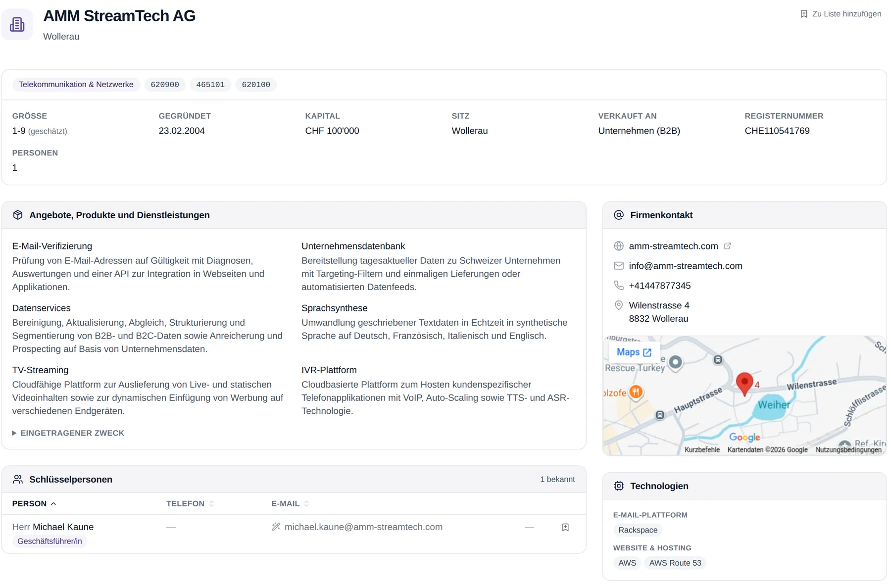This screenshot has width=891, height=588.
Task: Click the globe icon in Firmenkontakt
Action: click(x=619, y=246)
